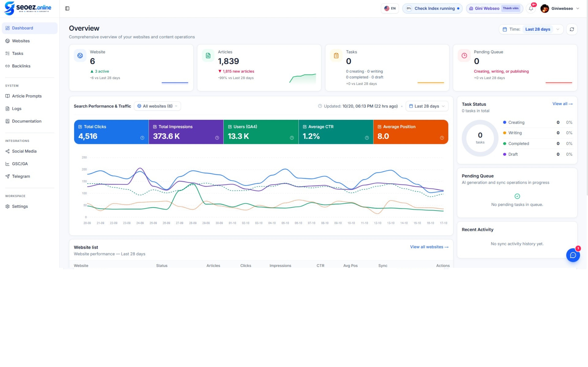Open the chat support bubble
Image resolution: width=588 pixels, height=367 pixels.
(x=573, y=255)
